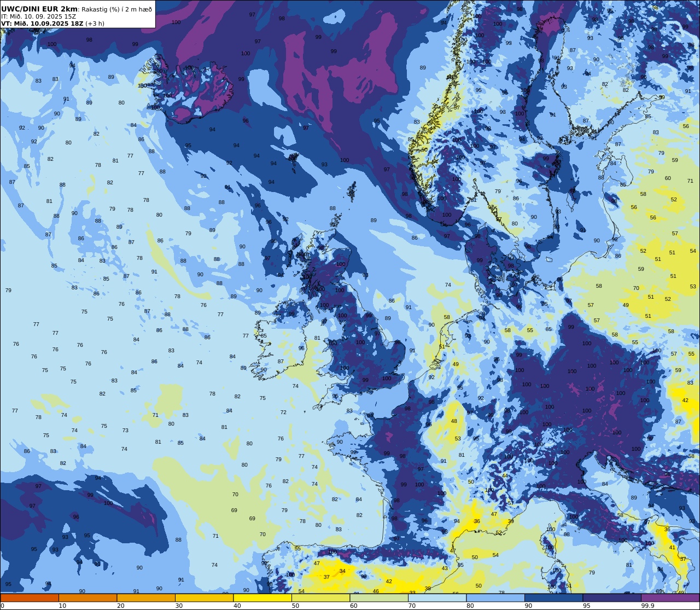Click the legend tick label '80'

coord(470,606)
